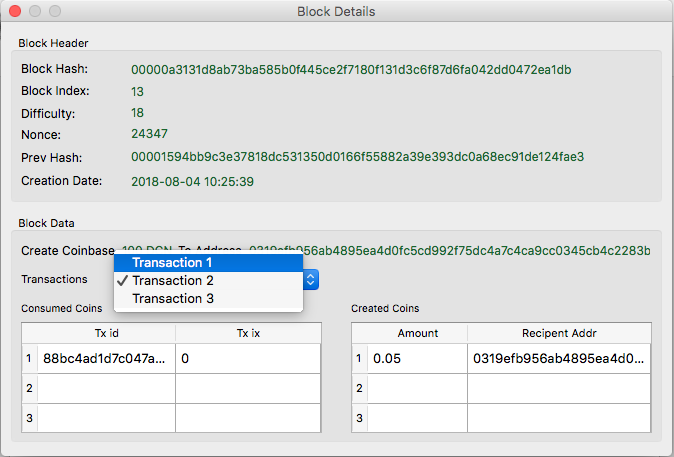
Task: Click the Consumed Coins label
Action: point(61,308)
